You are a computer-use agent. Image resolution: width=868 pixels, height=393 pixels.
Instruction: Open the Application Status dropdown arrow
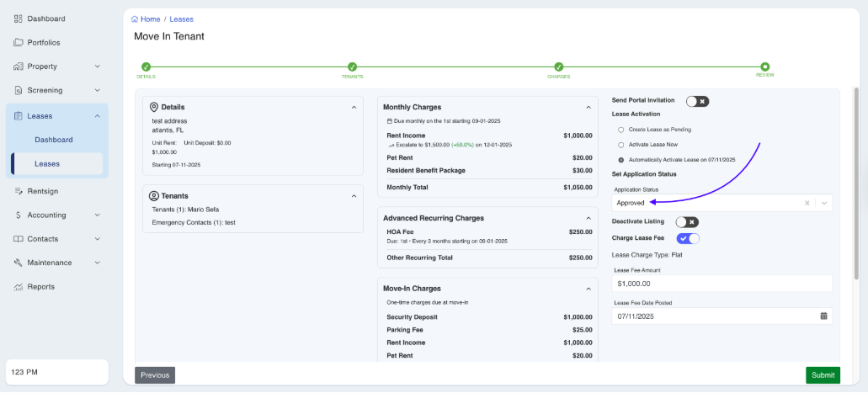click(824, 203)
